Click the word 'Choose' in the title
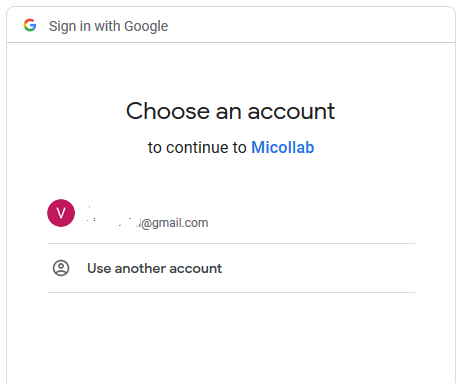459x383 pixels. pos(168,111)
